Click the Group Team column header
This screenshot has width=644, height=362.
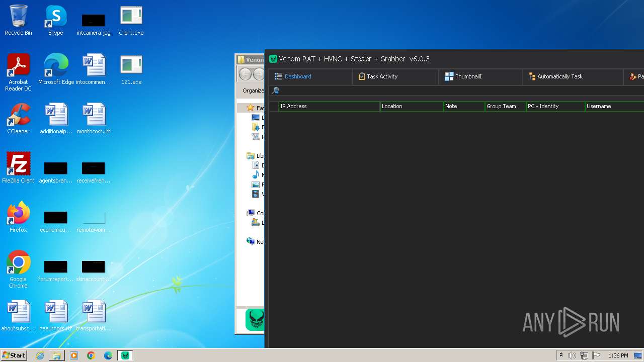[505, 106]
